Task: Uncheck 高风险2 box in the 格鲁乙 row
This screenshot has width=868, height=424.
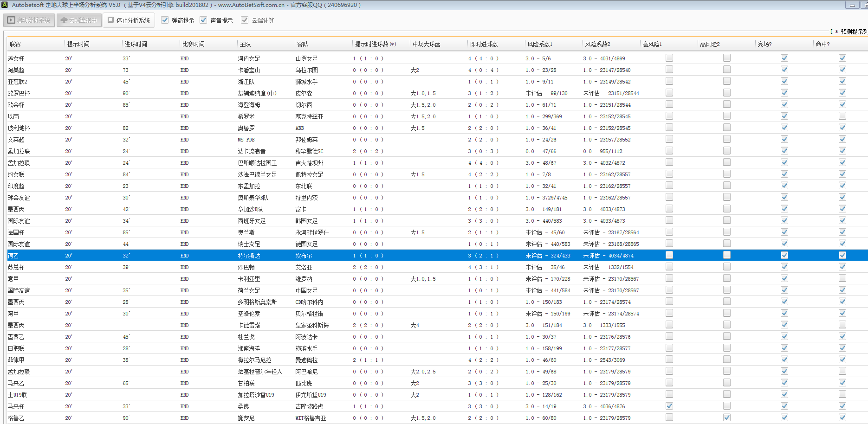Action: coord(726,418)
